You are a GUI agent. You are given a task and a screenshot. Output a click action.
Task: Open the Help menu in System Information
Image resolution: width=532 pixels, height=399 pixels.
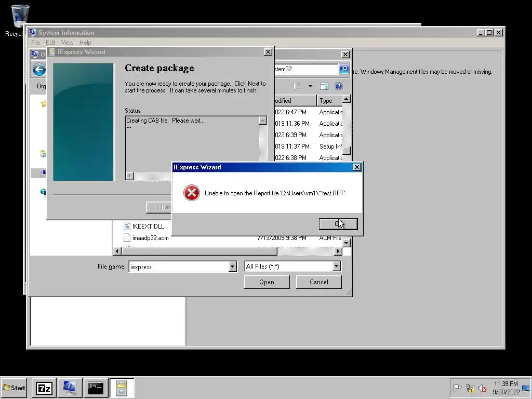[x=85, y=43]
